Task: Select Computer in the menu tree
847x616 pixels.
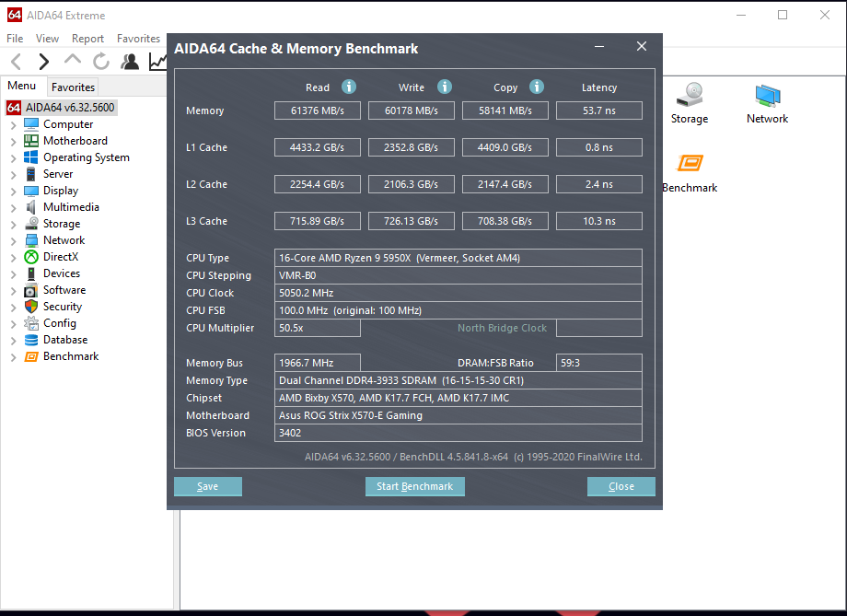Action: coord(68,124)
